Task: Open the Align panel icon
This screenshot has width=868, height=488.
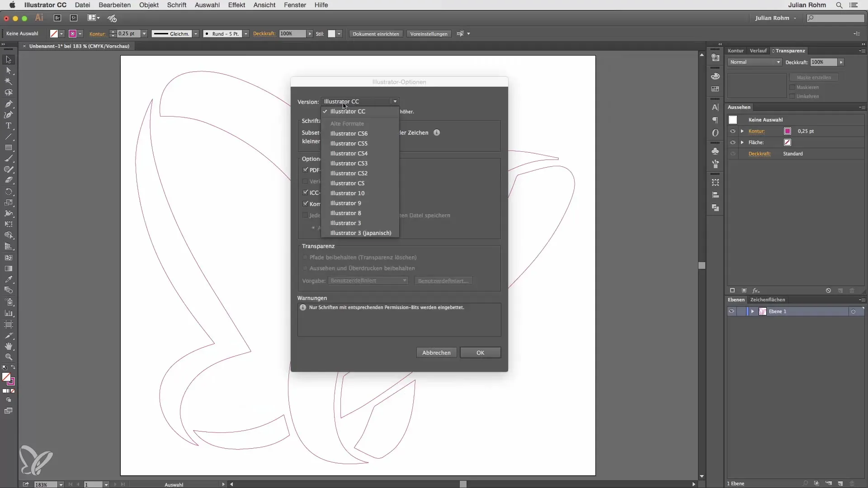Action: pos(715,195)
